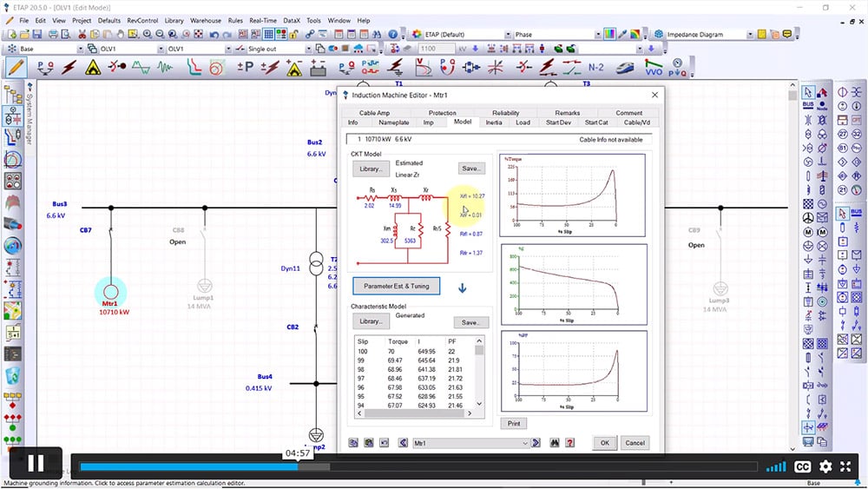Screen dimensions: 868x489
Task: Click Characteristic Model Save button
Action: pos(470,322)
